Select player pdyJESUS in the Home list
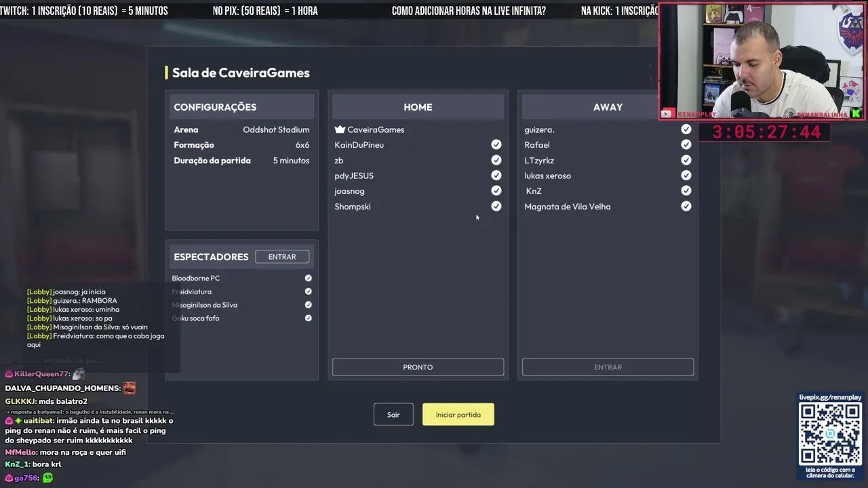The width and height of the screenshot is (868, 488). tap(354, 176)
